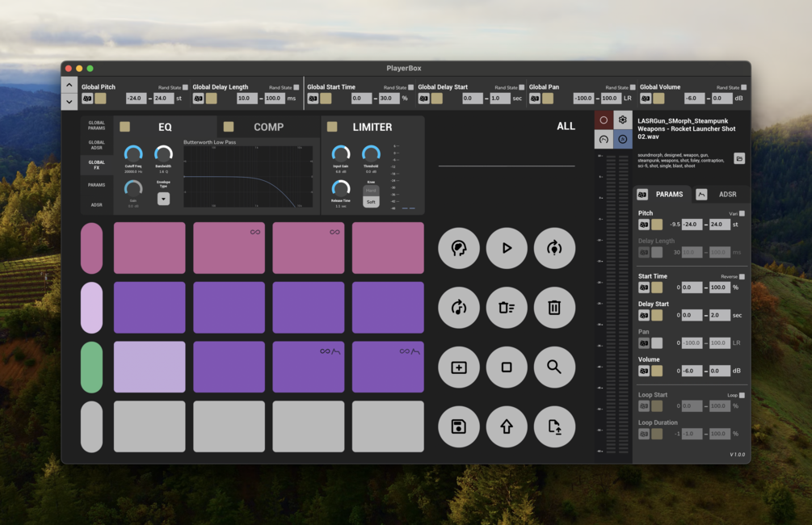Toggle Global Start Time Rand State checkbox
Viewport: 812px width, 525px height.
click(410, 87)
